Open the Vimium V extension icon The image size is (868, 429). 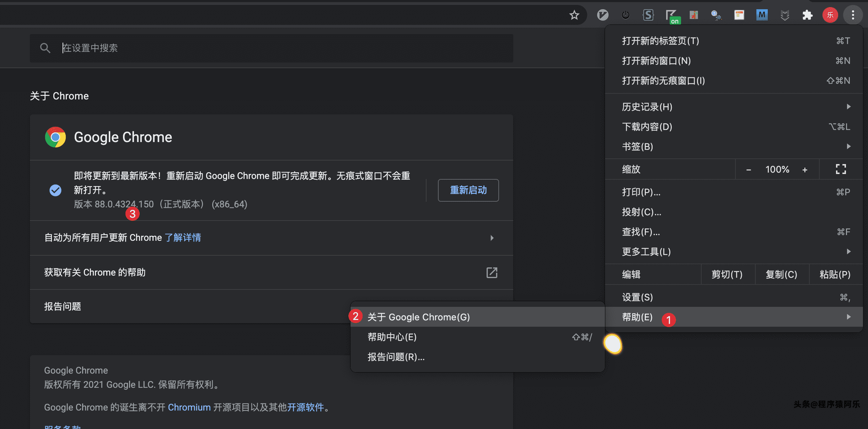click(x=602, y=15)
